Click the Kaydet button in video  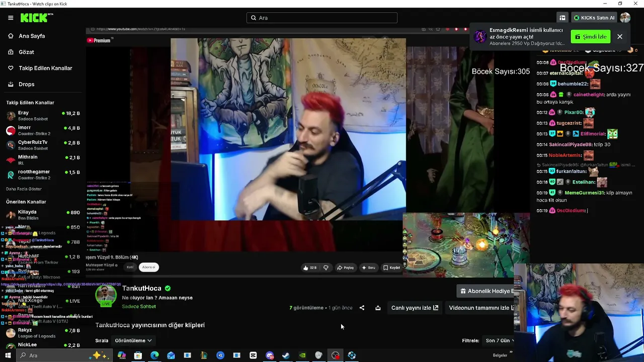[x=391, y=267]
